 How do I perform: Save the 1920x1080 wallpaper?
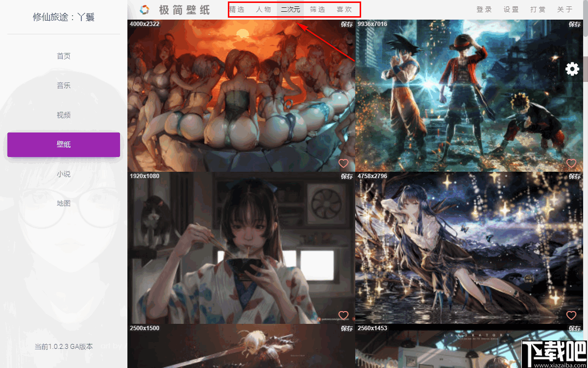click(347, 176)
